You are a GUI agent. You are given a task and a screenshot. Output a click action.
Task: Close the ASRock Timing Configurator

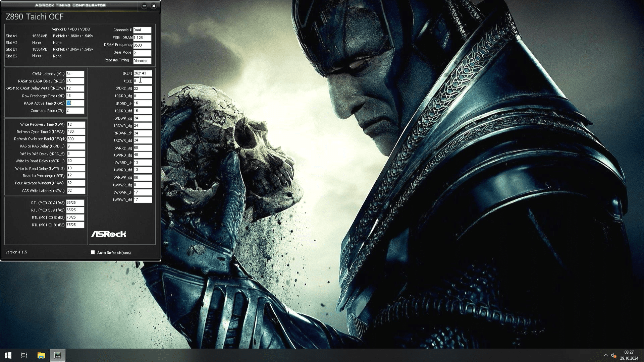click(154, 6)
